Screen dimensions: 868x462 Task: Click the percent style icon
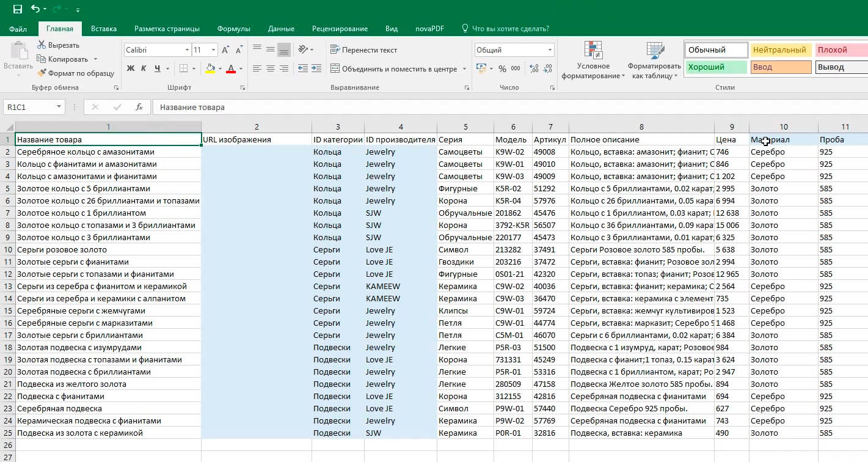click(502, 68)
